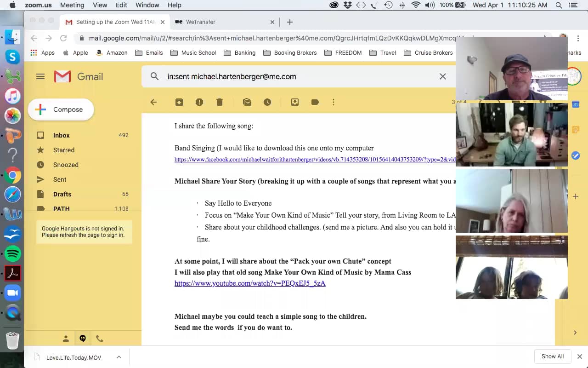This screenshot has width=588, height=368.
Task: Open the Music School bookmarks folder
Action: point(193,53)
